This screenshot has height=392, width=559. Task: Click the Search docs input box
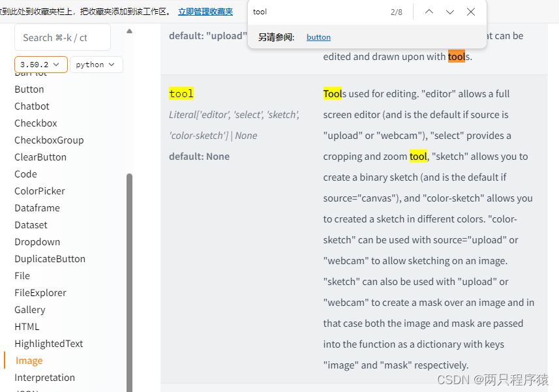coord(63,37)
